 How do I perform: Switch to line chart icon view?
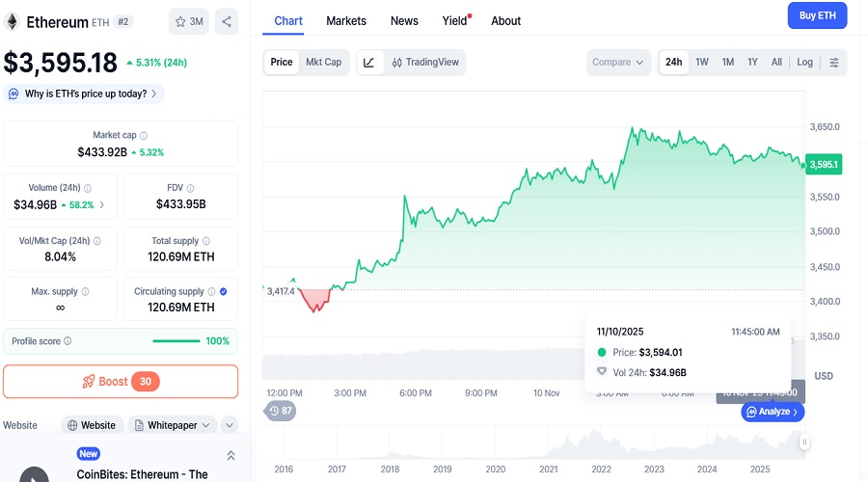coord(369,63)
